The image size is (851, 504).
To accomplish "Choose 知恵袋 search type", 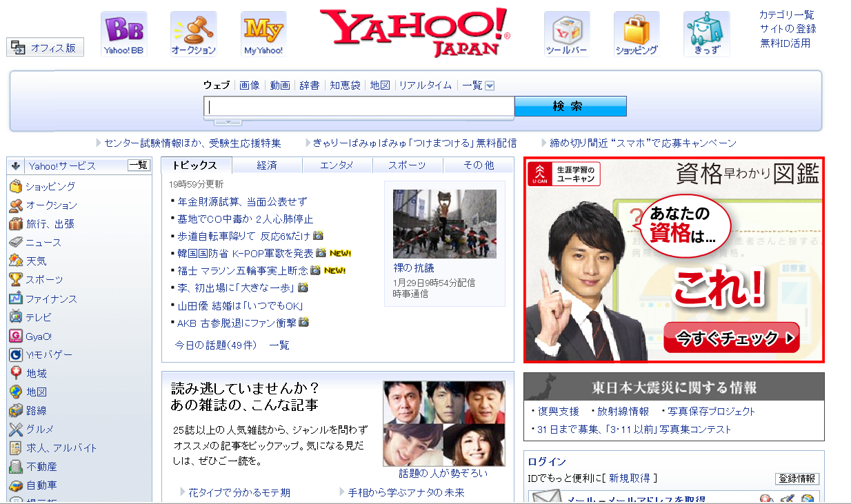I will tap(345, 85).
